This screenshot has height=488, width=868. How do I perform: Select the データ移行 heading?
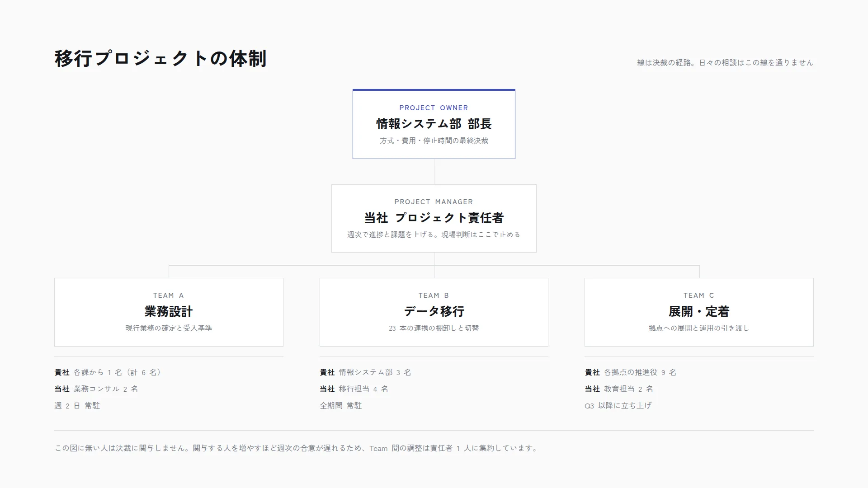coord(434,311)
